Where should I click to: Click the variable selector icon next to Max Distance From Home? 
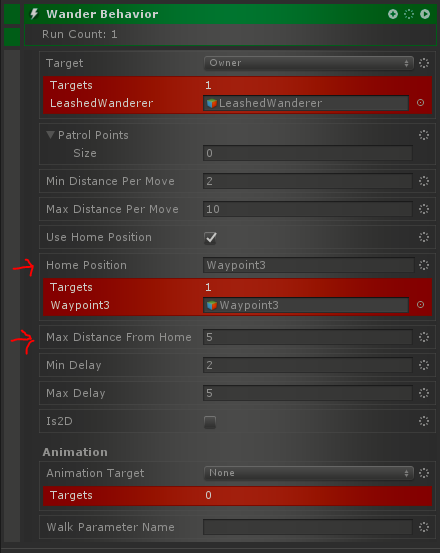(424, 337)
